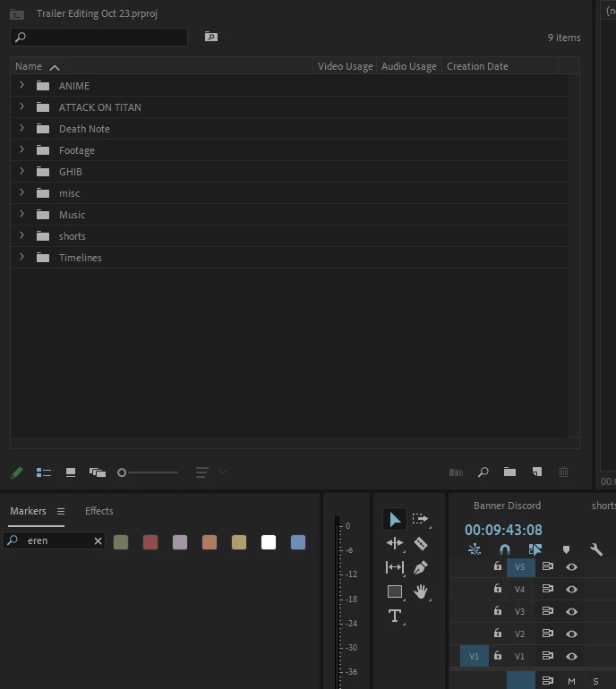616x689 pixels.
Task: Toggle lock on V5 track
Action: (497, 566)
